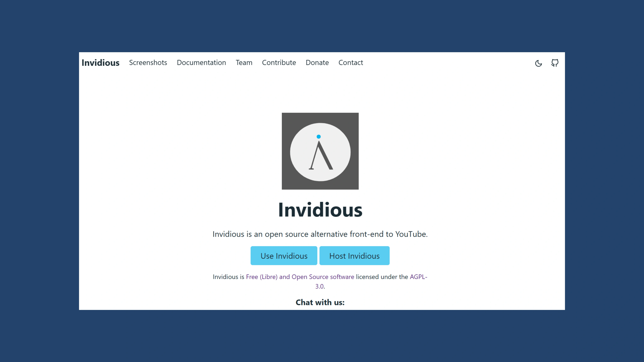Click the Host Invidious button
Image resolution: width=644 pixels, height=362 pixels.
click(355, 256)
